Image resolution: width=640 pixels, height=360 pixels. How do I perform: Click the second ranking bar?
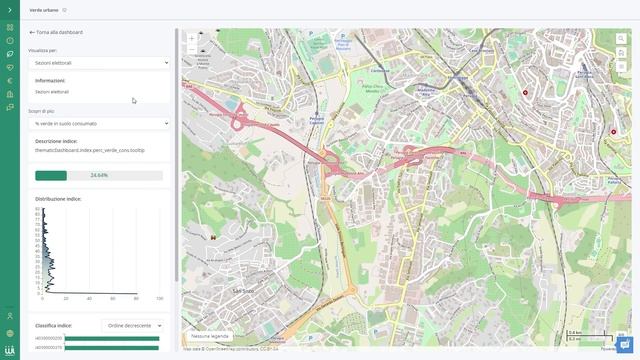click(112, 348)
